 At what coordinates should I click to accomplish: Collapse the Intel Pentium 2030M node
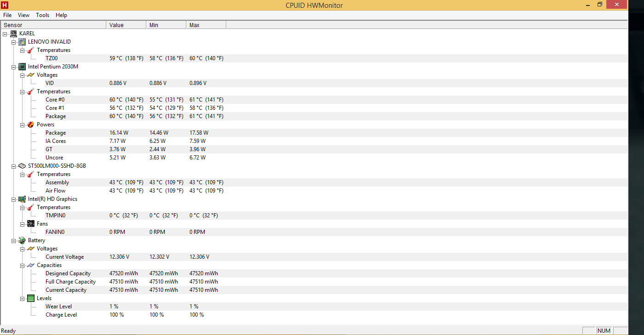[x=13, y=67]
